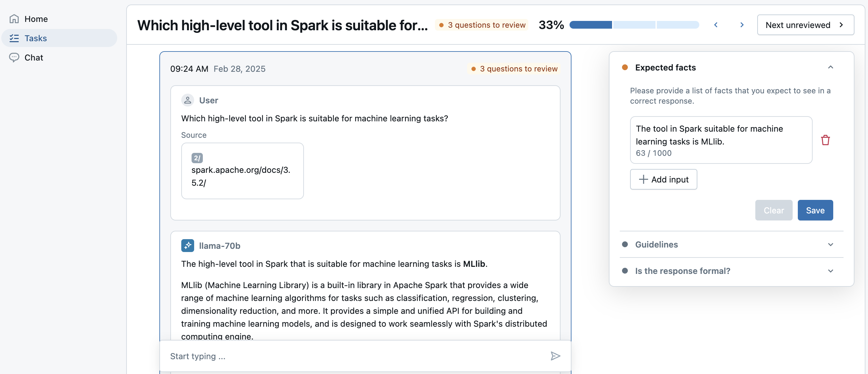Click the bold MLlib word in the response
868x374 pixels.
pos(474,264)
